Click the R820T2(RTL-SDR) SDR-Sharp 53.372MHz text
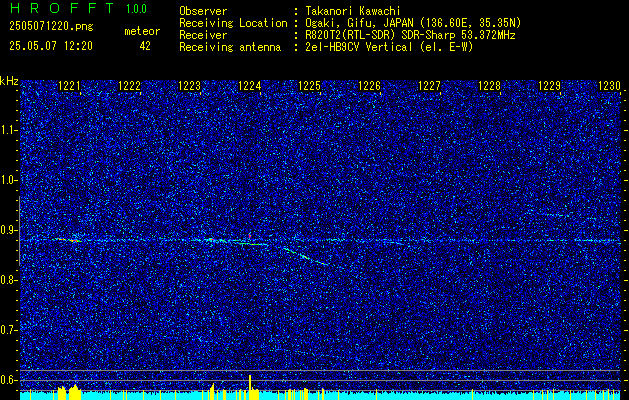The image size is (629, 400). pos(410,35)
